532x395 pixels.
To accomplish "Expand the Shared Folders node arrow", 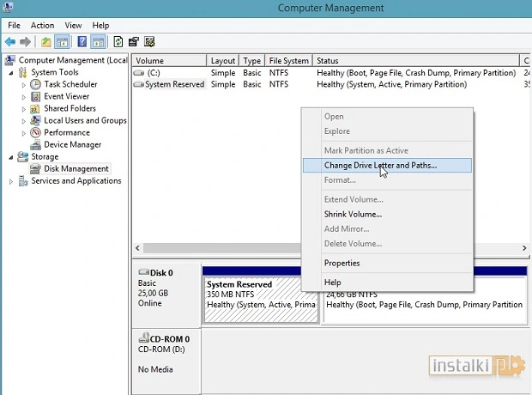I will [24, 109].
